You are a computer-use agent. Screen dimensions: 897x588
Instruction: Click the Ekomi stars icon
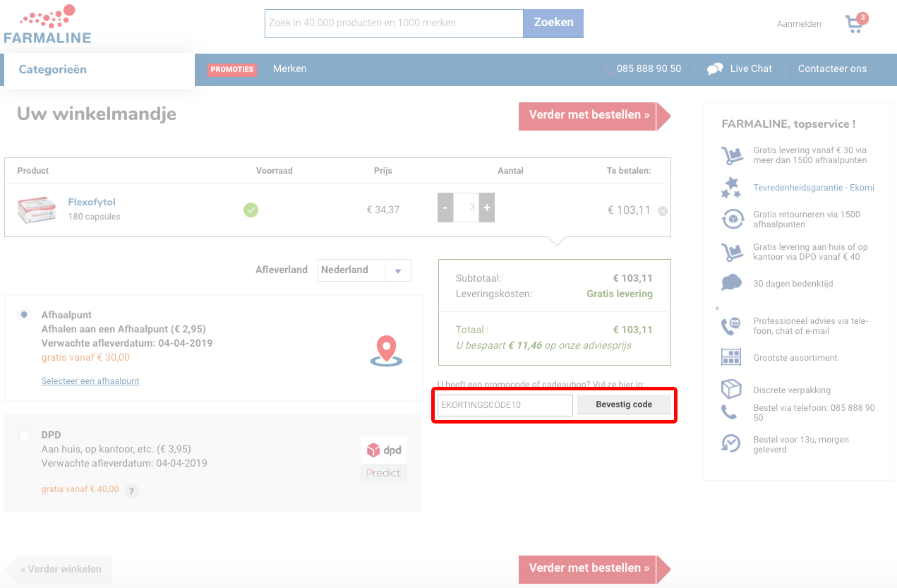click(731, 188)
